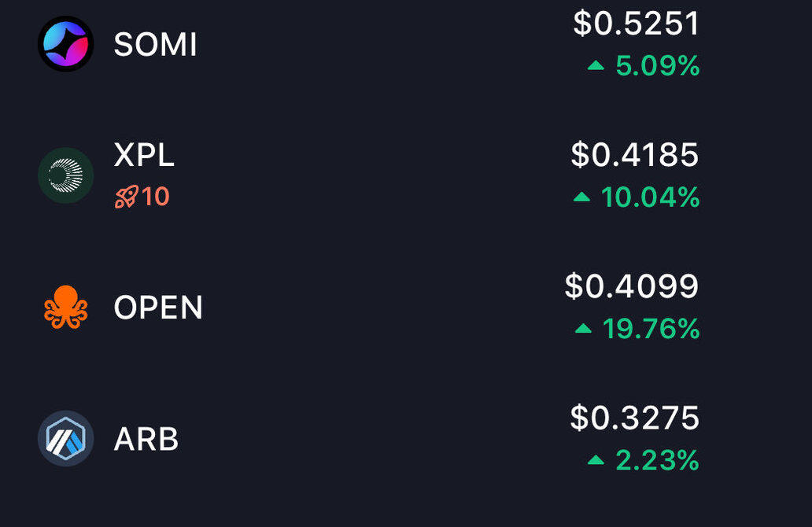The height and width of the screenshot is (527, 812).
Task: Open the SOMI token name
Action: pyautogui.click(x=155, y=45)
